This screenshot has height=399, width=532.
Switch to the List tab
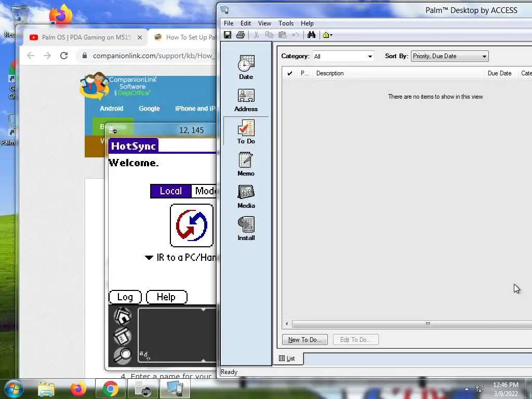[x=287, y=358]
